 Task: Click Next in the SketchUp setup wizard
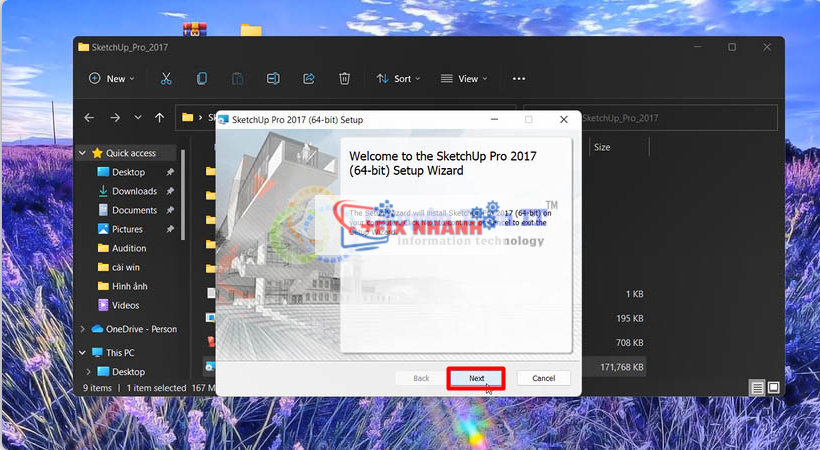[476, 378]
